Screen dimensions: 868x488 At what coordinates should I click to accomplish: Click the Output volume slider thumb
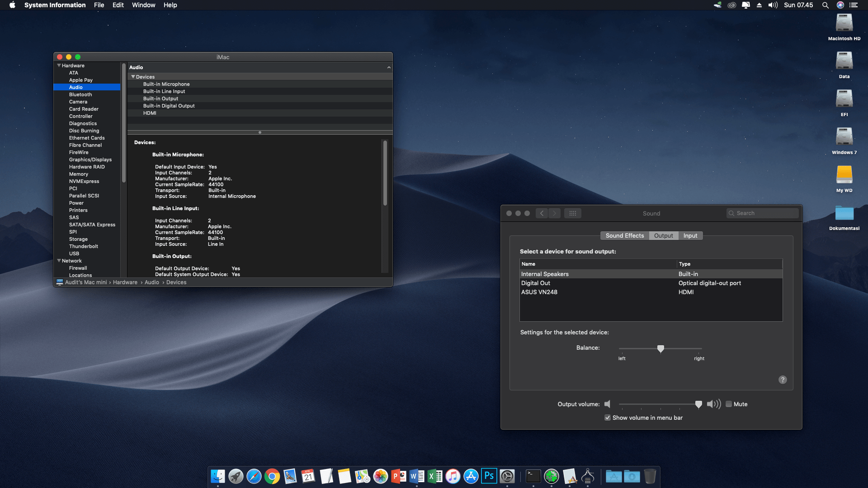pos(698,404)
